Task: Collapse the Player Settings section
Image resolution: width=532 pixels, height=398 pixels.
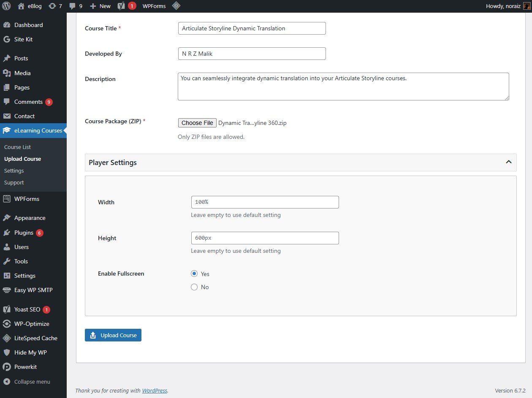Action: 508,162
